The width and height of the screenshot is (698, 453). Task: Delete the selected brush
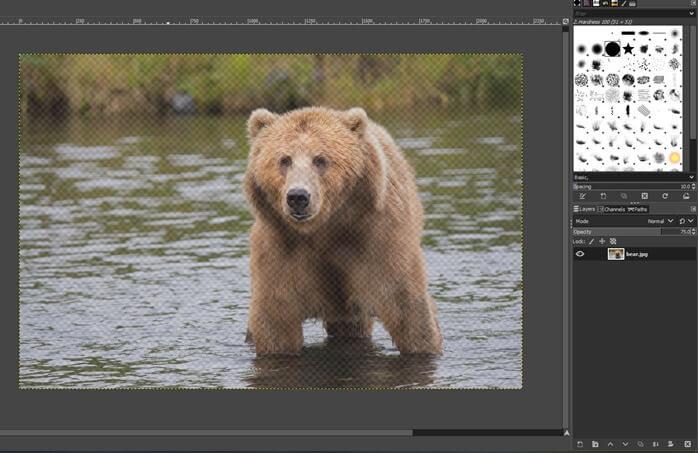[x=645, y=196]
